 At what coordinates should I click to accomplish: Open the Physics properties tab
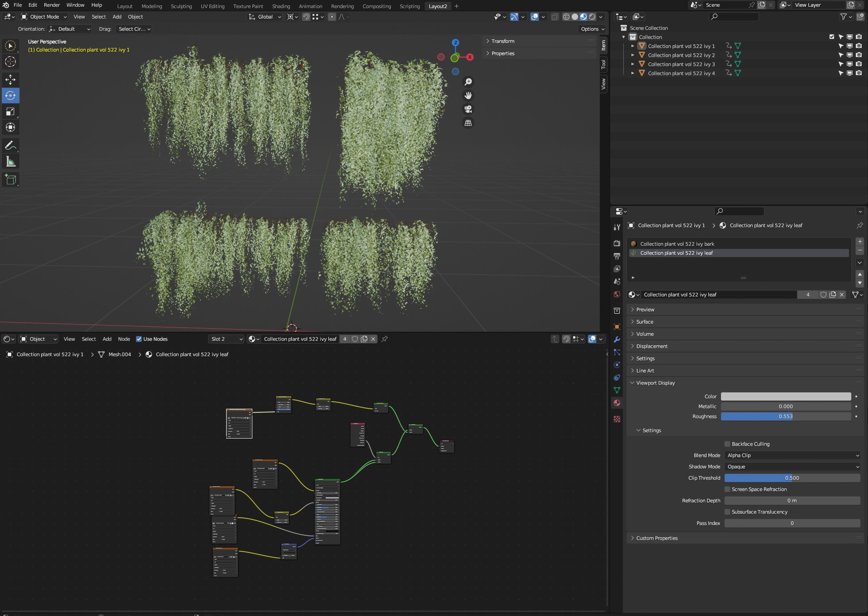tap(617, 365)
